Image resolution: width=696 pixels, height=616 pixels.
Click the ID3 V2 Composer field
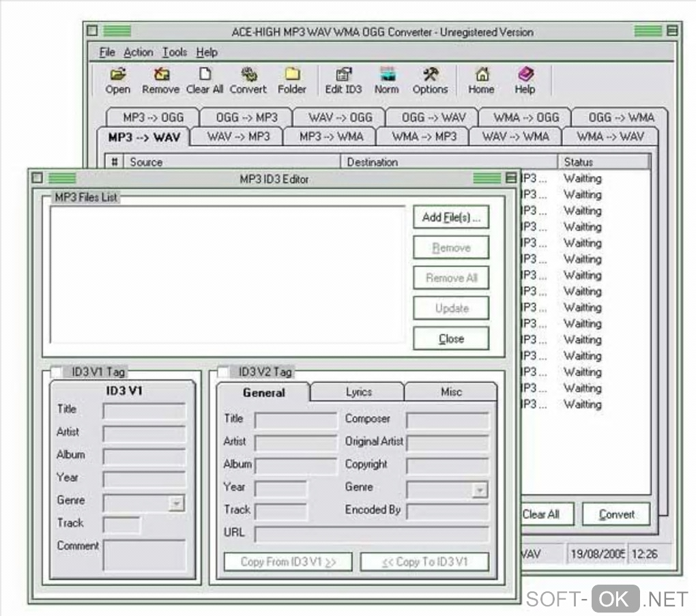coord(448,420)
